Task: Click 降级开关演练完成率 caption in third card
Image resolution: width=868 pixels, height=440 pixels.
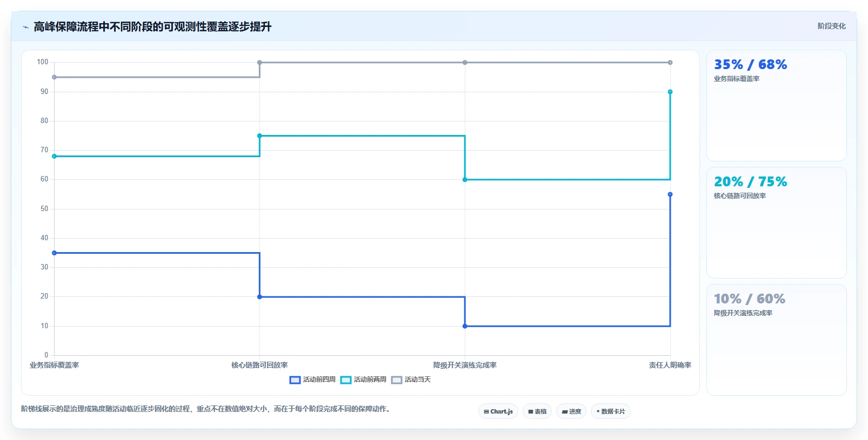Action: coord(743,313)
